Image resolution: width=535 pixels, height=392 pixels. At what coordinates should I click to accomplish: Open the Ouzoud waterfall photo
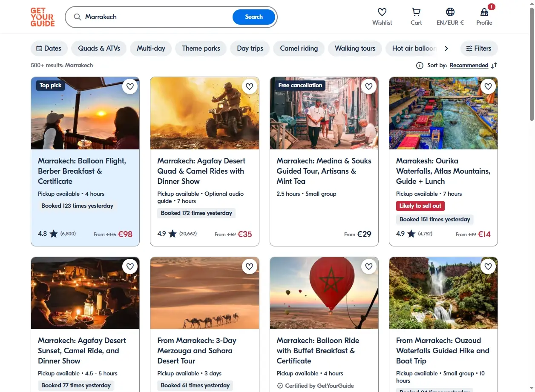point(443,293)
